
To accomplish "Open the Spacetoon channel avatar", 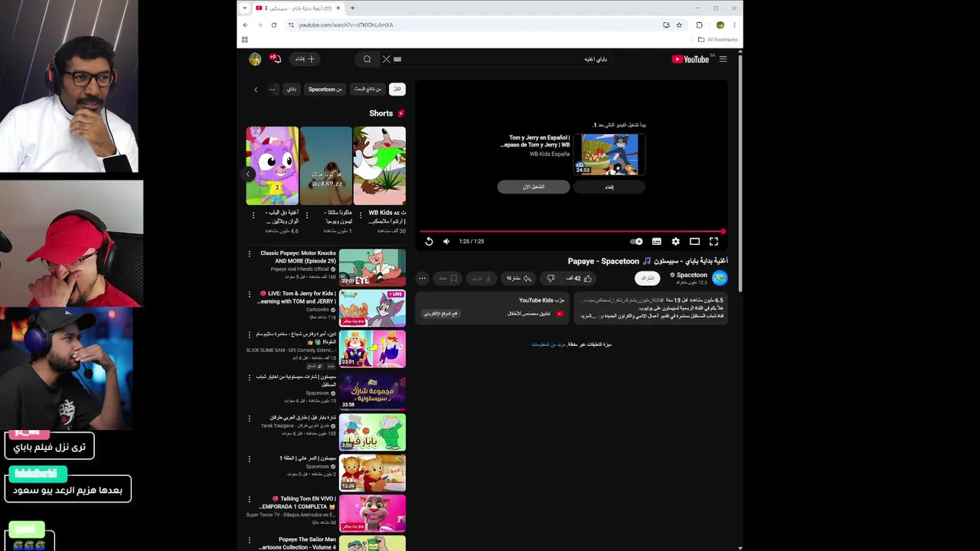I will 720,278.
